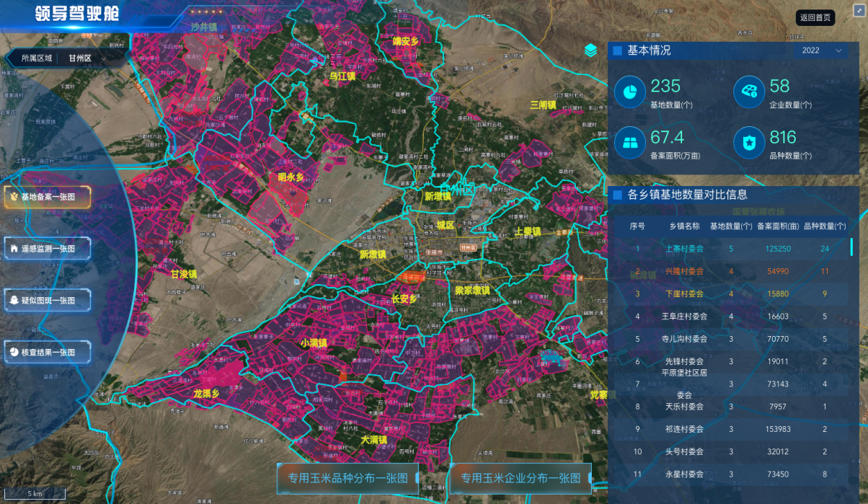Click the house icon on 遥感监测一张图
This screenshot has width=868, height=504.
[14, 248]
